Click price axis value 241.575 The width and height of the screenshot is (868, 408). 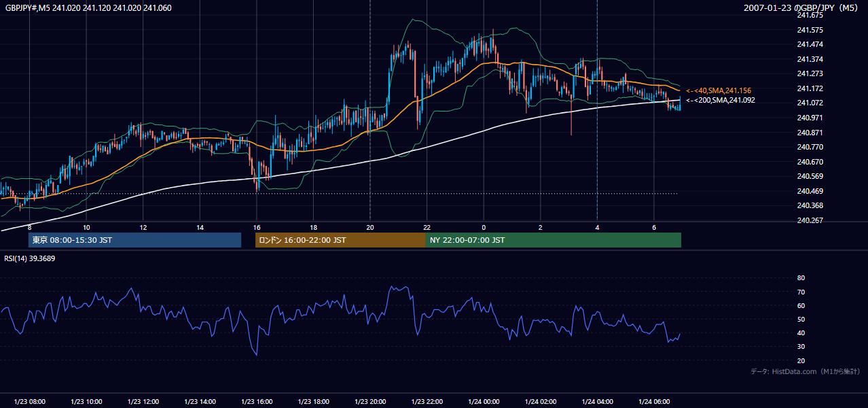[x=810, y=30]
